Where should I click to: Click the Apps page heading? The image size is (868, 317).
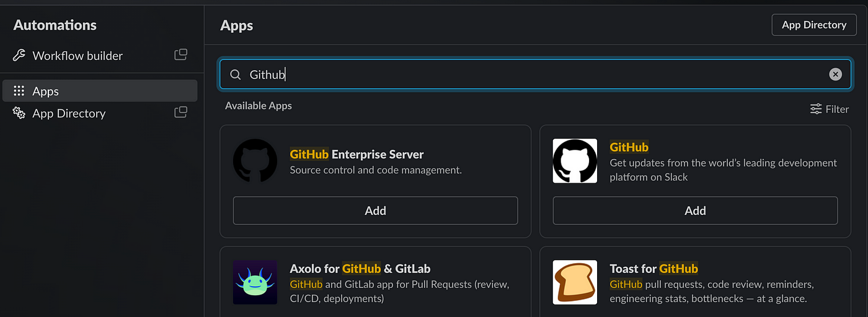237,25
